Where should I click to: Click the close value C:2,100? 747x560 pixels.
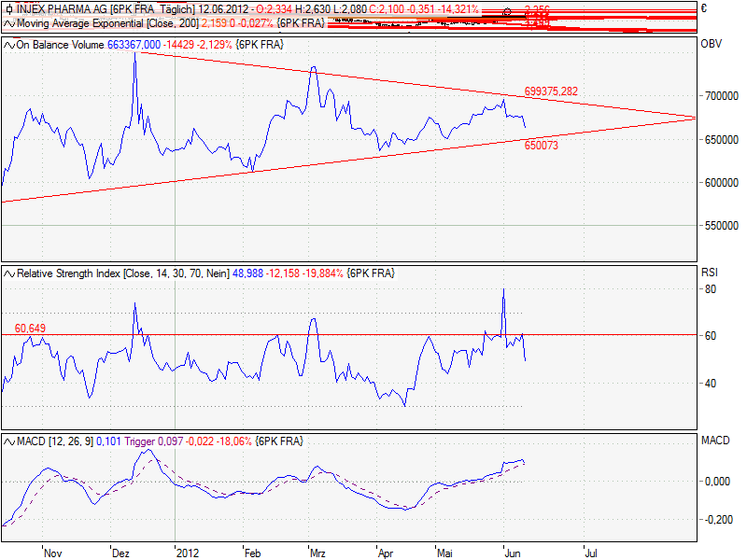pyautogui.click(x=387, y=9)
